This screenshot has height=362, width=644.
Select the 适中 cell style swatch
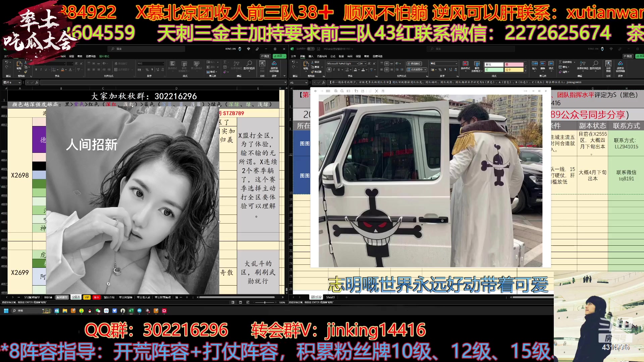click(514, 70)
